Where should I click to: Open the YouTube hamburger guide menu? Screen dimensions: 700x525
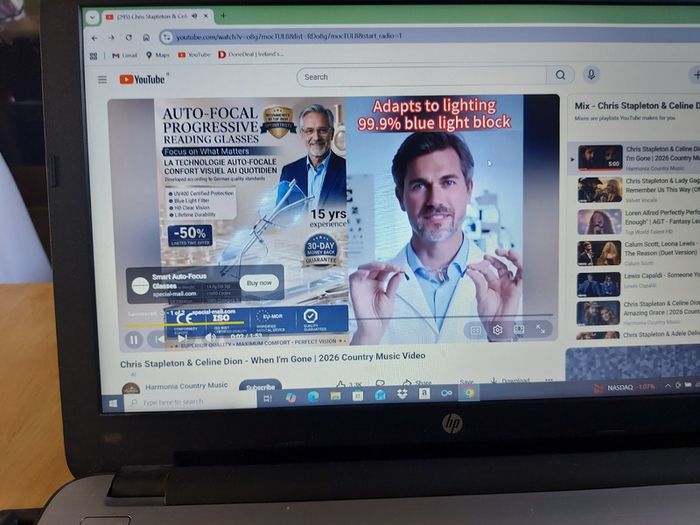pos(102,79)
